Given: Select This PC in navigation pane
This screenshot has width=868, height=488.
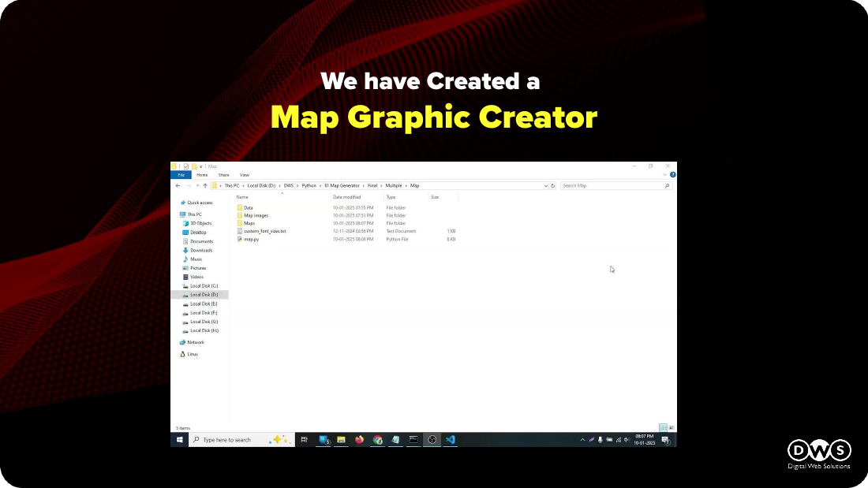Looking at the screenshot, I should pyautogui.click(x=190, y=214).
